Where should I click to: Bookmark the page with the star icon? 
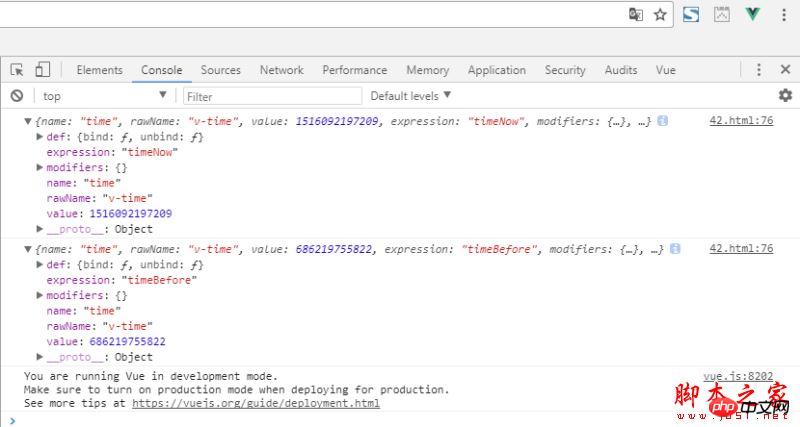coord(660,14)
